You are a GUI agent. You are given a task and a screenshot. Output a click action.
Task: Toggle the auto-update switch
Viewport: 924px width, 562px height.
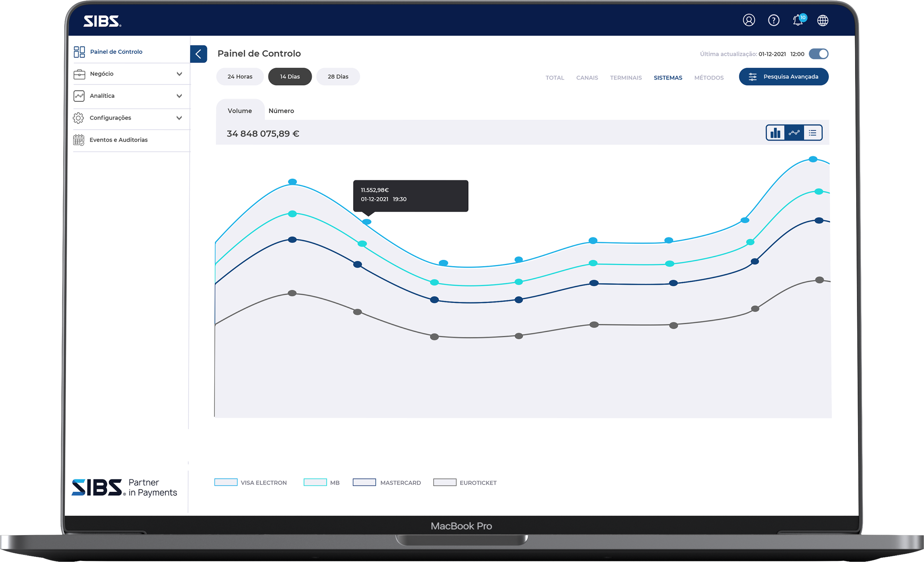click(x=818, y=54)
